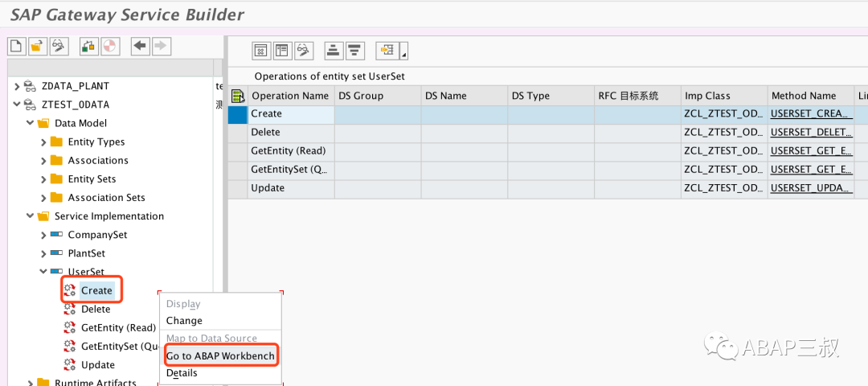This screenshot has width=868, height=386.
Task: Select the Delete row using its row selector
Action: click(237, 133)
